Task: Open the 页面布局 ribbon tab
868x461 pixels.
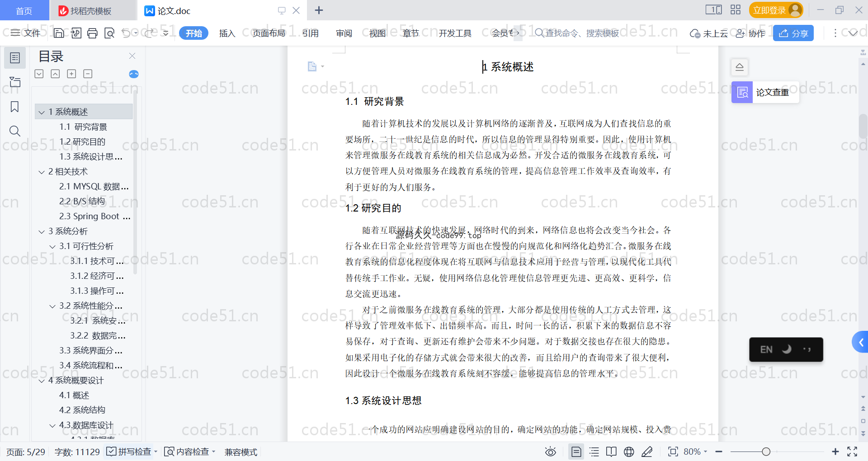Action: 269,33
